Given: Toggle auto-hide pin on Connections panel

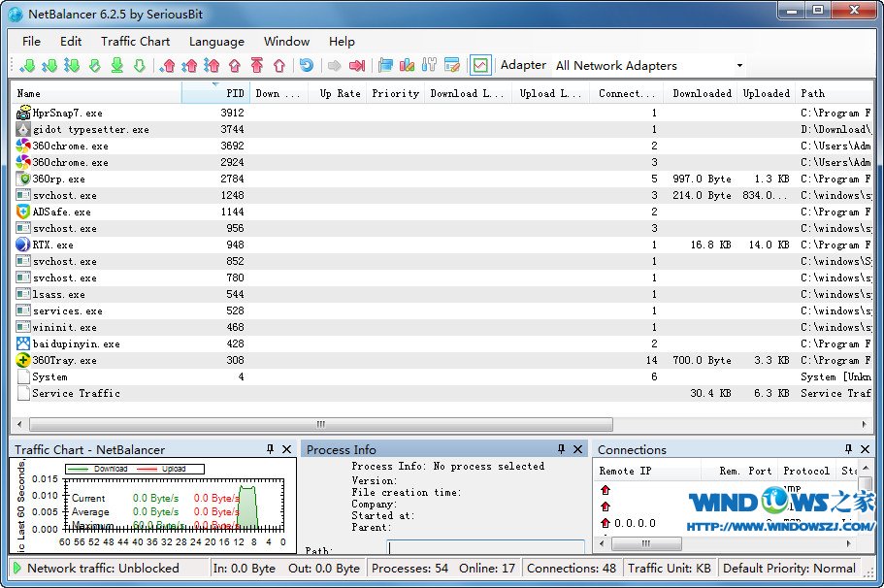Looking at the screenshot, I should click(848, 449).
